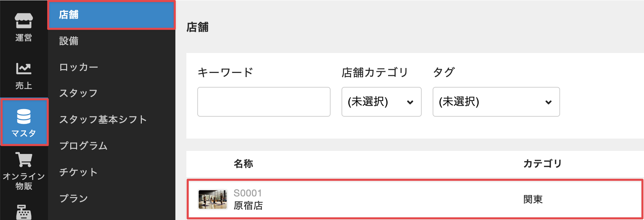The height and width of the screenshot is (220, 644).
Task: Open the S0001 原宿店 store row
Action: (x=415, y=199)
